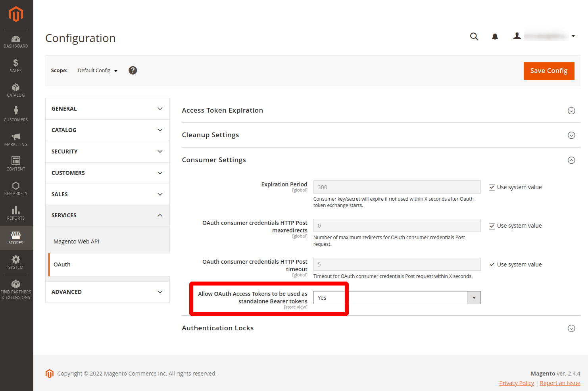Expand the Customers config tab
Image resolution: width=588 pixels, height=391 pixels.
point(108,173)
